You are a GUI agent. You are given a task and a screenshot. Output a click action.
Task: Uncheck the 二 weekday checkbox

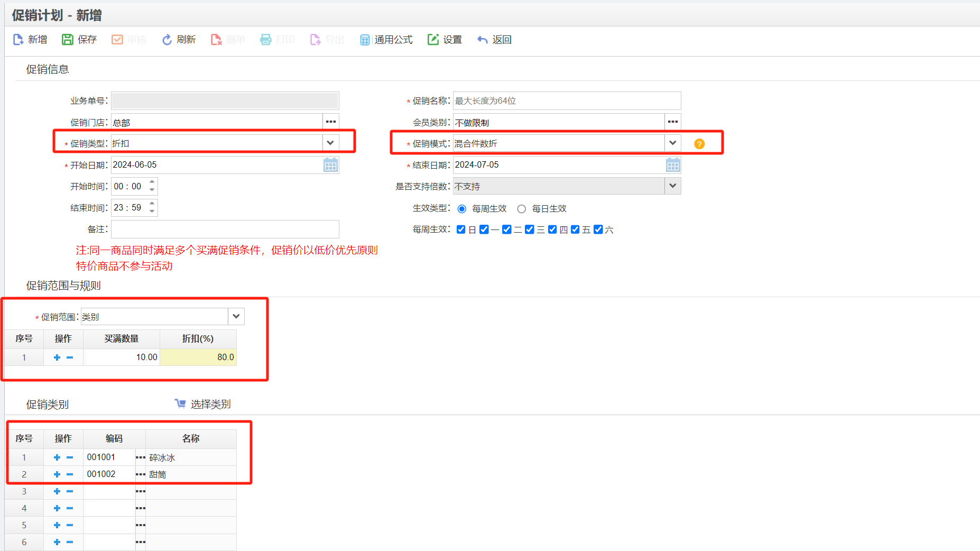pos(507,229)
